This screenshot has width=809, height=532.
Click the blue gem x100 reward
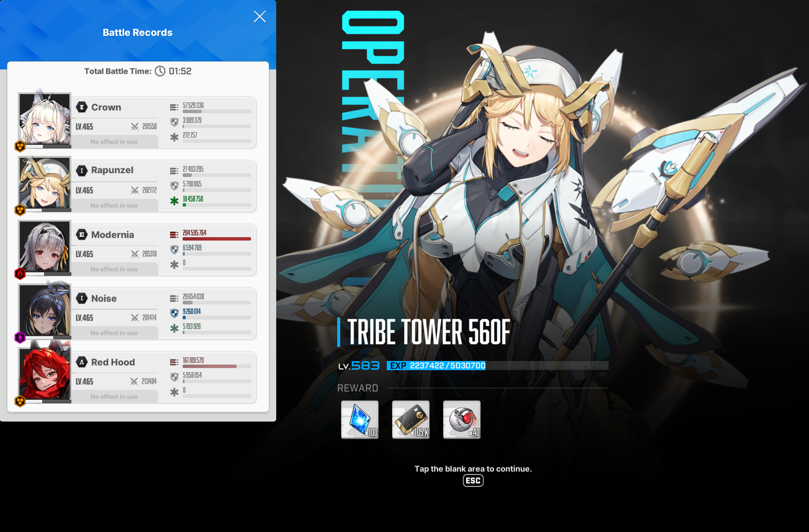point(360,420)
